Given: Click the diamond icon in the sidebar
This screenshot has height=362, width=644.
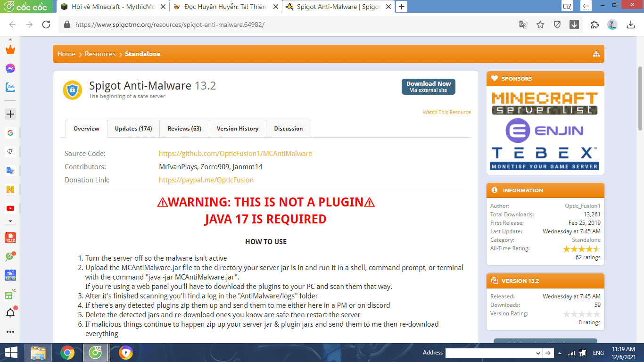Looking at the screenshot, I should click(10, 152).
